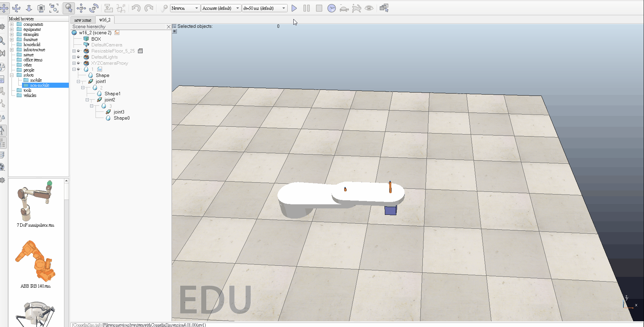Close the Scene hierarchy panel

(168, 27)
